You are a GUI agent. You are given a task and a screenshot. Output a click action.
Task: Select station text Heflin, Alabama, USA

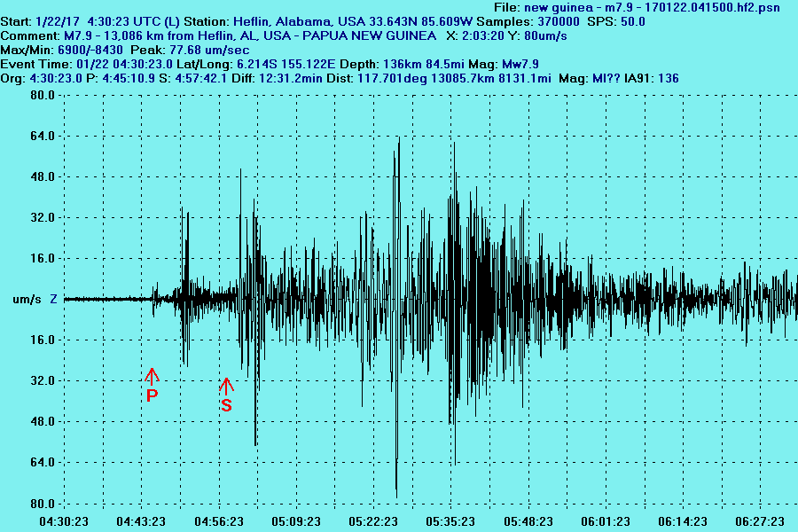tap(300, 22)
